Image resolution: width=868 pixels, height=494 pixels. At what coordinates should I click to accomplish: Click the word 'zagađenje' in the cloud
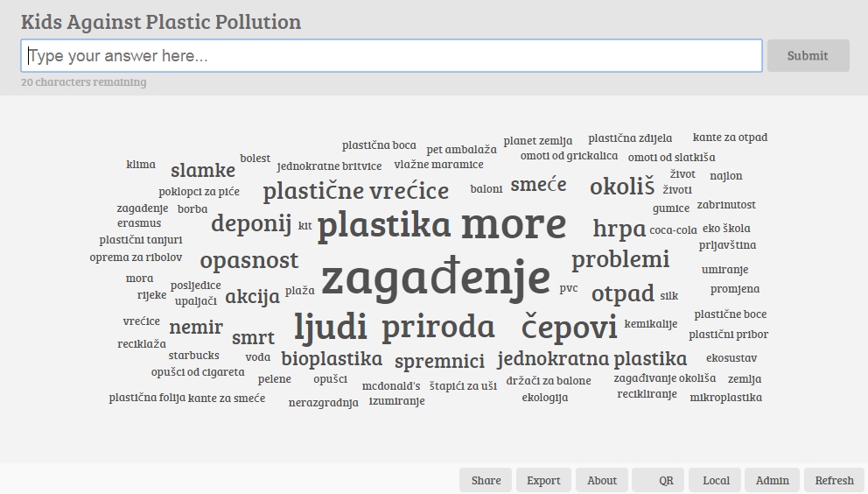point(435,277)
